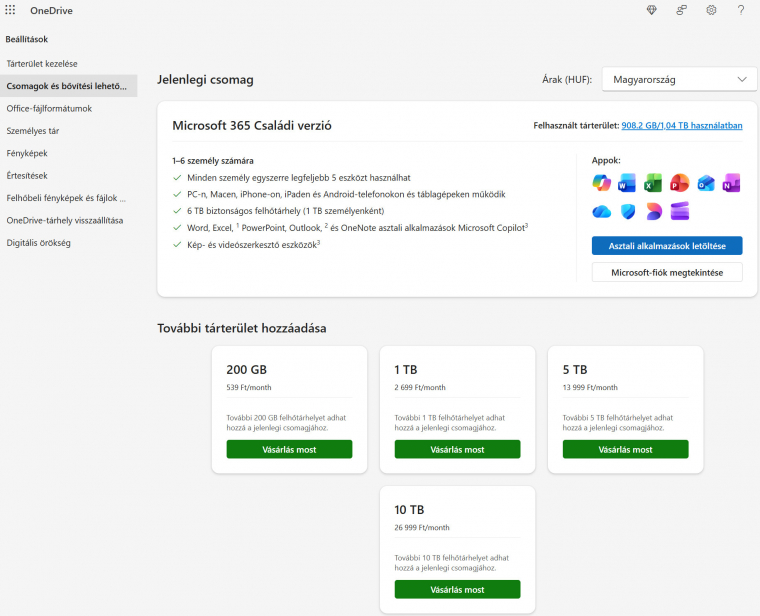The image size is (760, 616).
Task: Click the OneNote app icon
Action: (x=732, y=183)
